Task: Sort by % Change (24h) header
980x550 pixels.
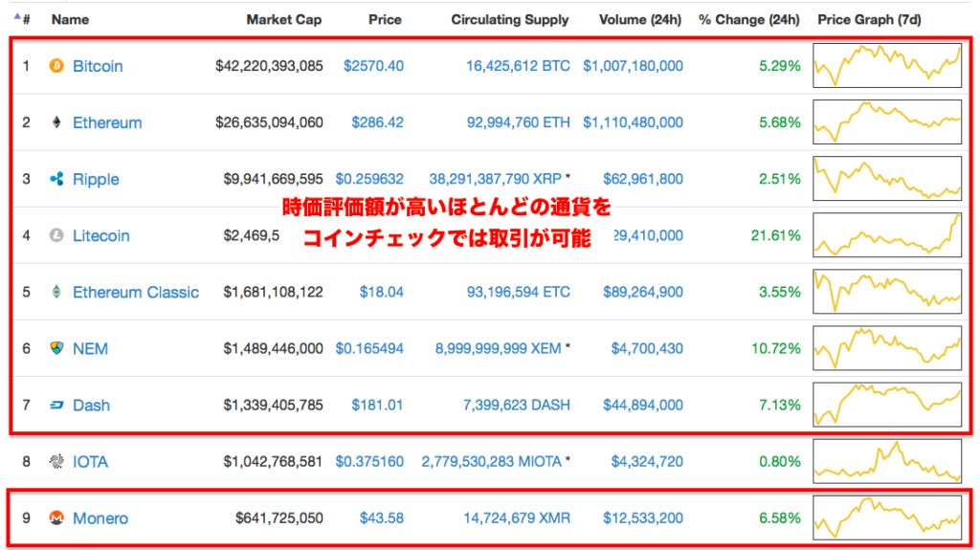Action: coord(748,20)
